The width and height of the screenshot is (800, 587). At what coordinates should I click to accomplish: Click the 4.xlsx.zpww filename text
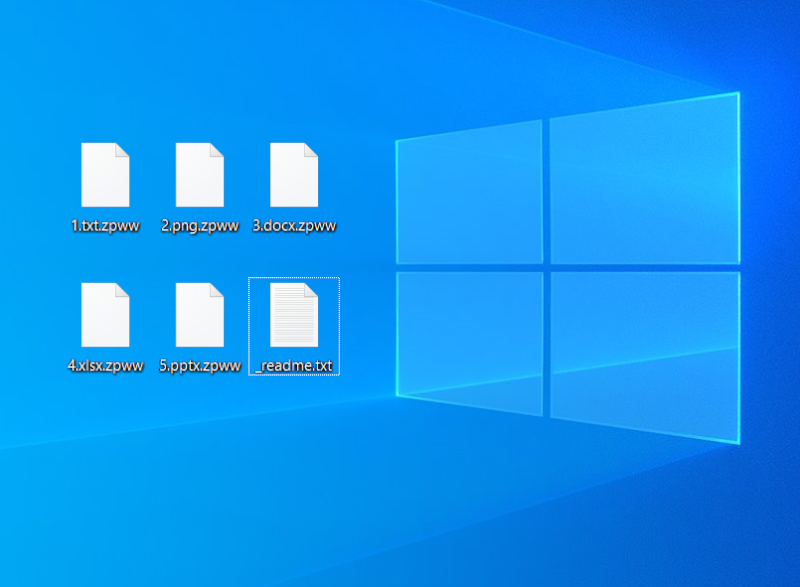tap(105, 366)
